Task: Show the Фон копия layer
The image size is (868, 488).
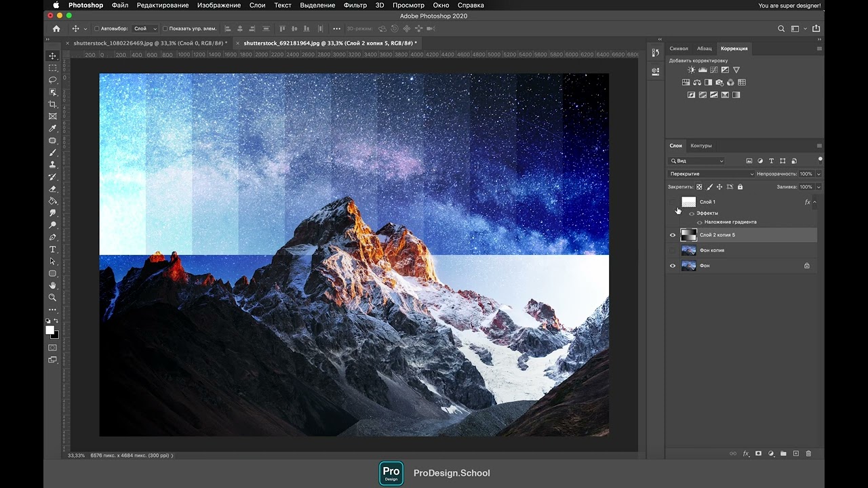Action: (x=673, y=251)
